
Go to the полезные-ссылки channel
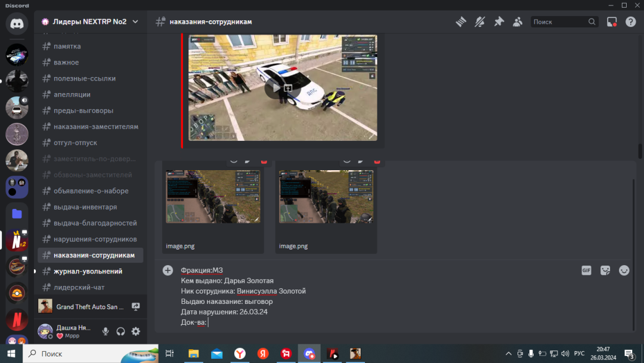(91, 79)
